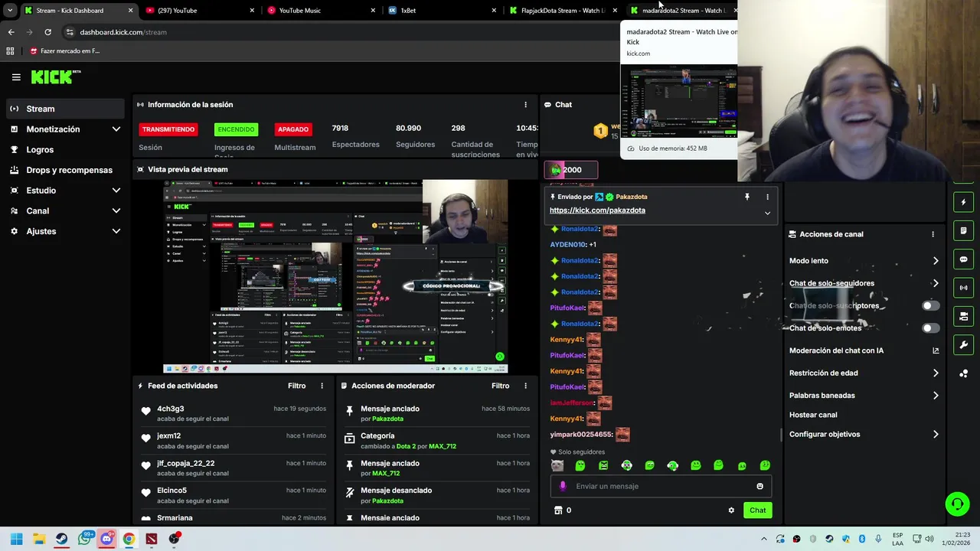Click the broadcast signal icon in right sidebar
980x551 pixels.
pos(963,288)
